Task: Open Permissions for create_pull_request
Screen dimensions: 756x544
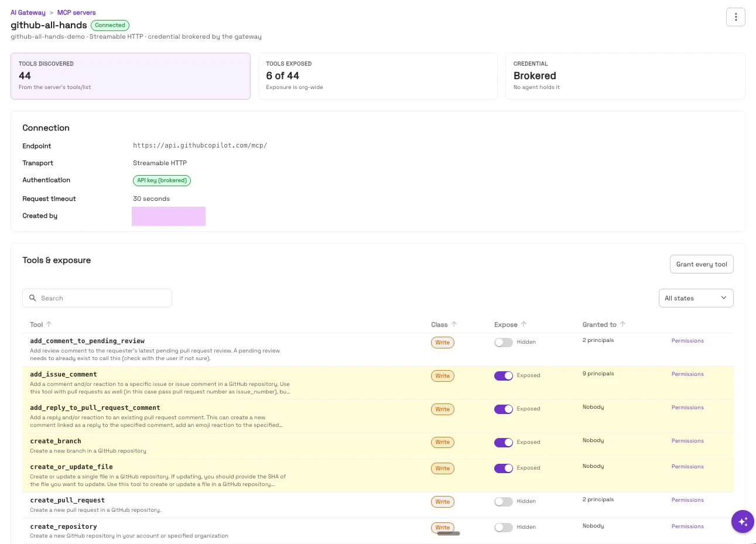Action: (x=687, y=500)
